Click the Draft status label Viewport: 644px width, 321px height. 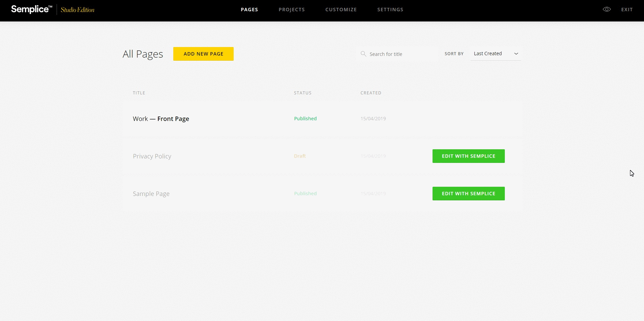click(x=299, y=156)
